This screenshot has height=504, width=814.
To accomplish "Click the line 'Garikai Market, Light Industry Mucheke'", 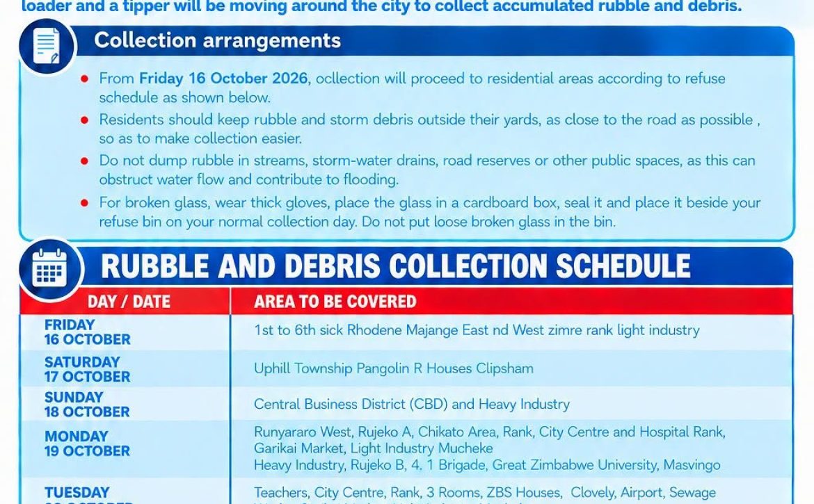I will click(x=373, y=448).
